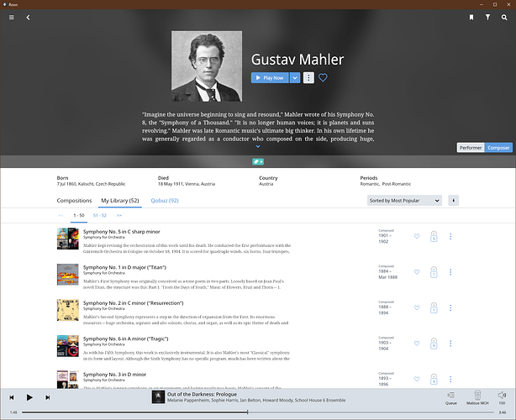Open the three-dot menu beside Play Now
This screenshot has height=420, width=516.
point(308,78)
